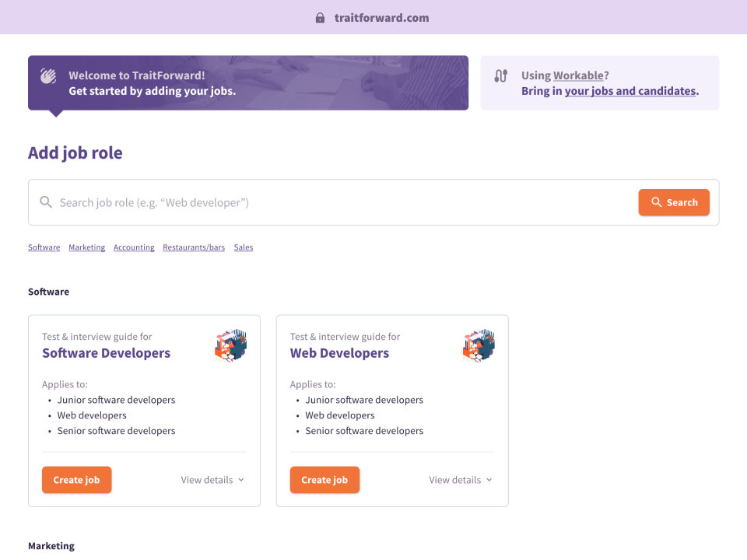Click the Software Developers card illustration
Screen dimensions: 747x560
click(230, 345)
